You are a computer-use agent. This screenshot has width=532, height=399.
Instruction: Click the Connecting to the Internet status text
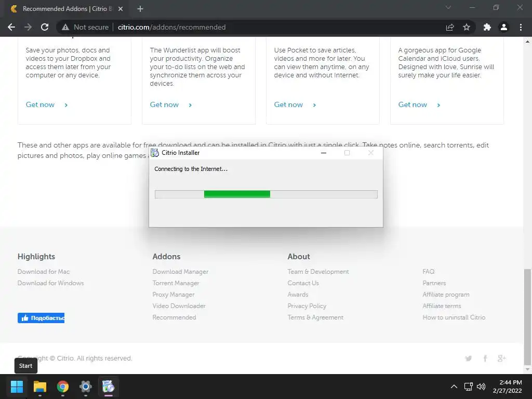pos(191,169)
